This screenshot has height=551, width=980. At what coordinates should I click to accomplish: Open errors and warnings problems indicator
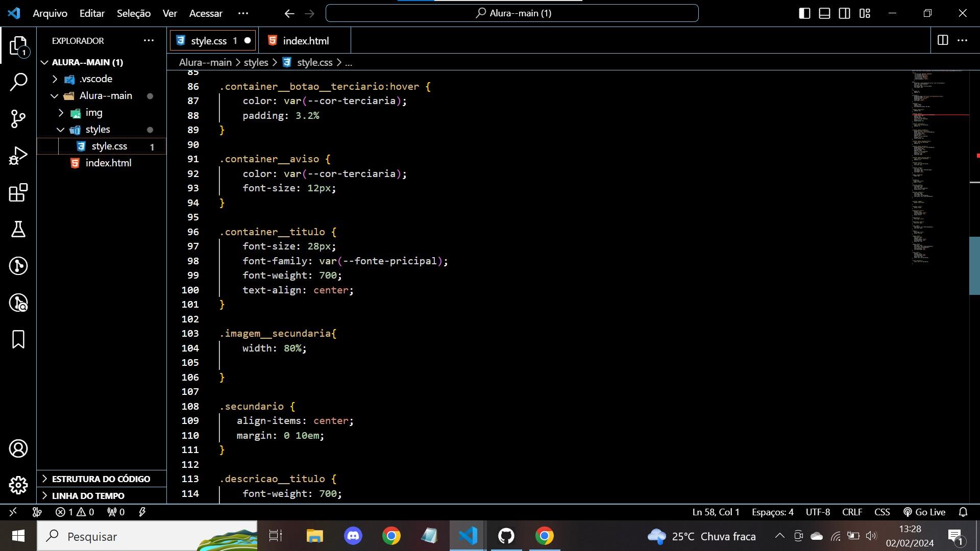click(75, 512)
